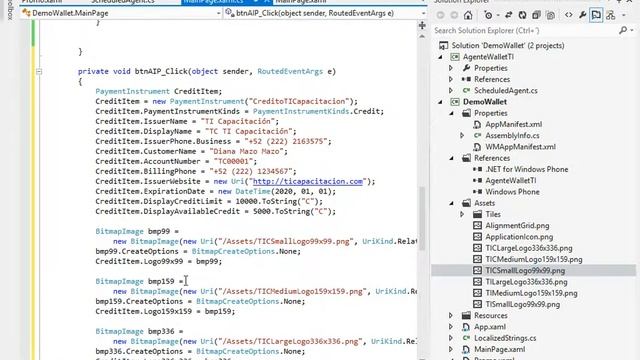Click the "Diana Mazo Mazo" string in code
640x360 pixels.
(x=246, y=151)
